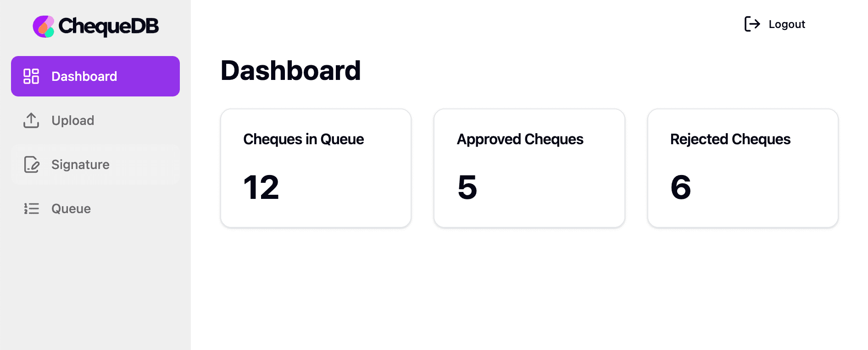Open the Rejected Cheques card
Image resolution: width=868 pixels, height=350 pixels.
coord(743,168)
